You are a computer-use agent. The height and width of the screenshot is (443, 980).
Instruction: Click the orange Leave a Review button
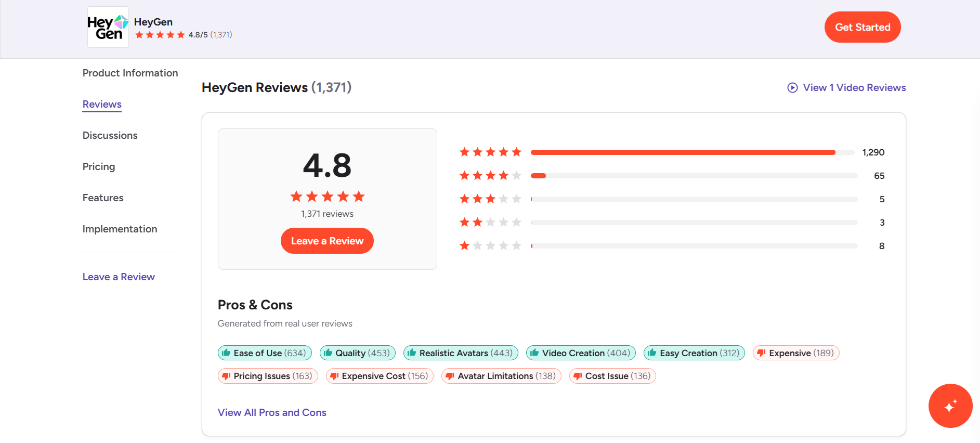(x=327, y=241)
